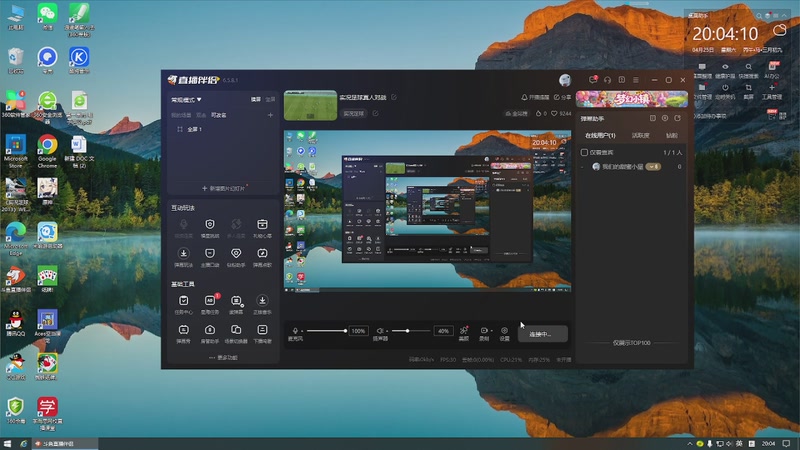800x450 pixels.
Task: Open the hamburger menu in title bar
Action: point(636,80)
